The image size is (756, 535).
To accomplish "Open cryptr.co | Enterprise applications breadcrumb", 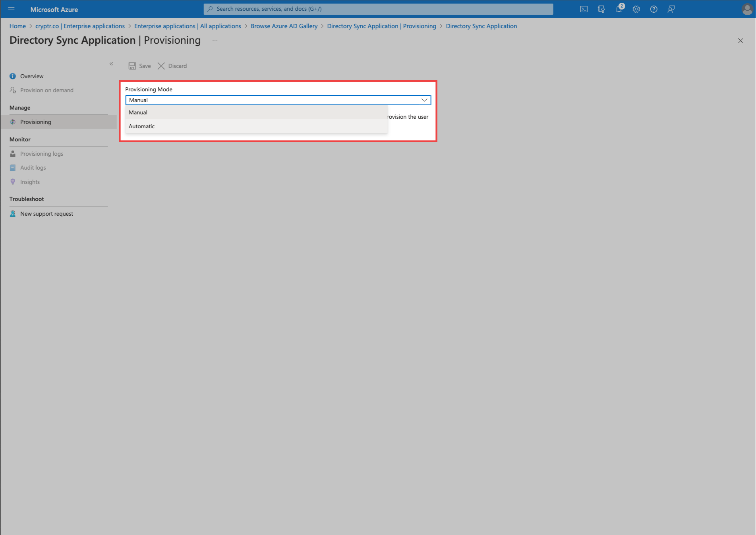I will click(80, 26).
